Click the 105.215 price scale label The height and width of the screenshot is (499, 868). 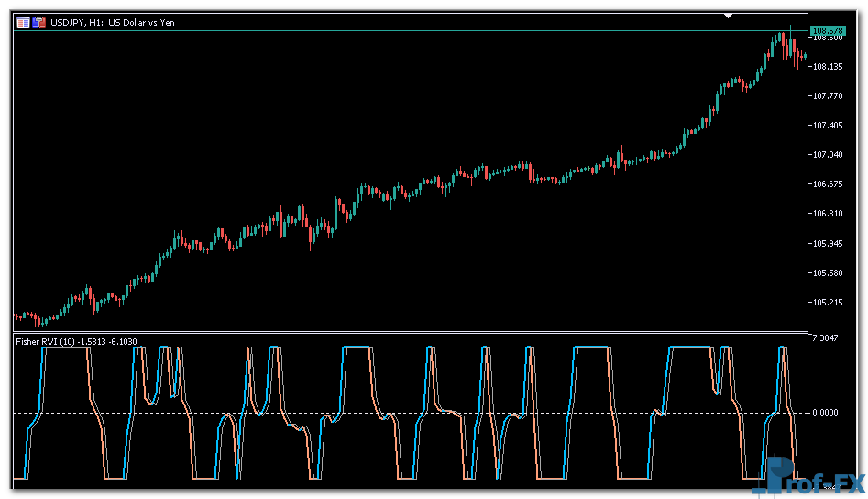coord(828,303)
